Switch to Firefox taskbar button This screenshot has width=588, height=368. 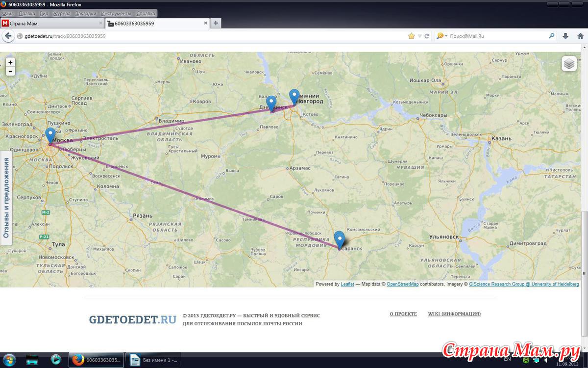[96, 360]
